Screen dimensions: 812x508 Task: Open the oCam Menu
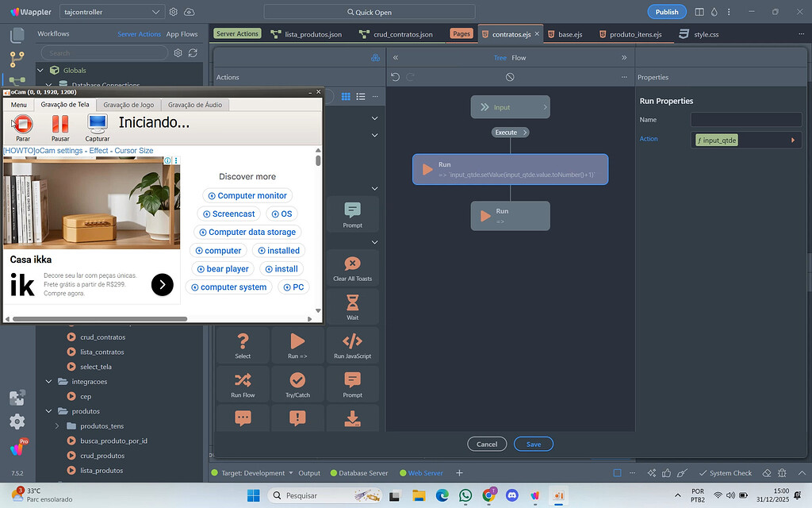pyautogui.click(x=19, y=105)
